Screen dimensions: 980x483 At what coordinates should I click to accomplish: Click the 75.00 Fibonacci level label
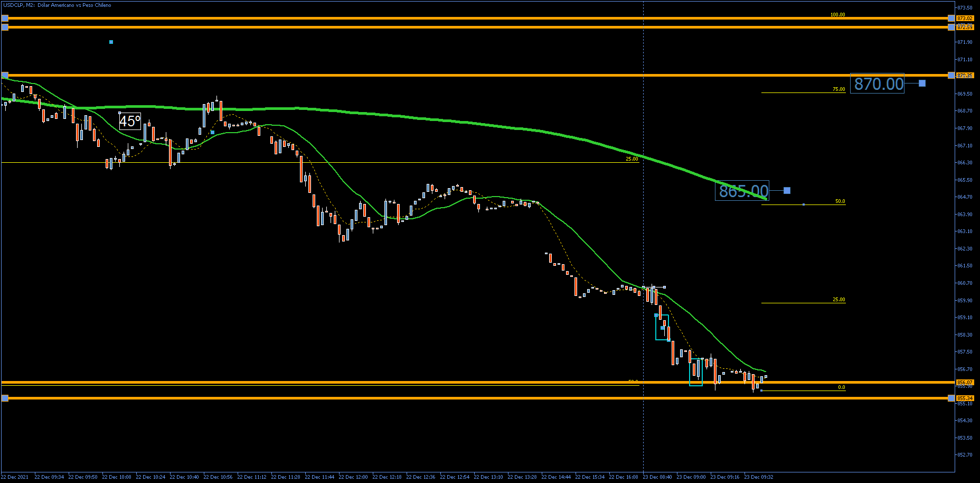[838, 89]
